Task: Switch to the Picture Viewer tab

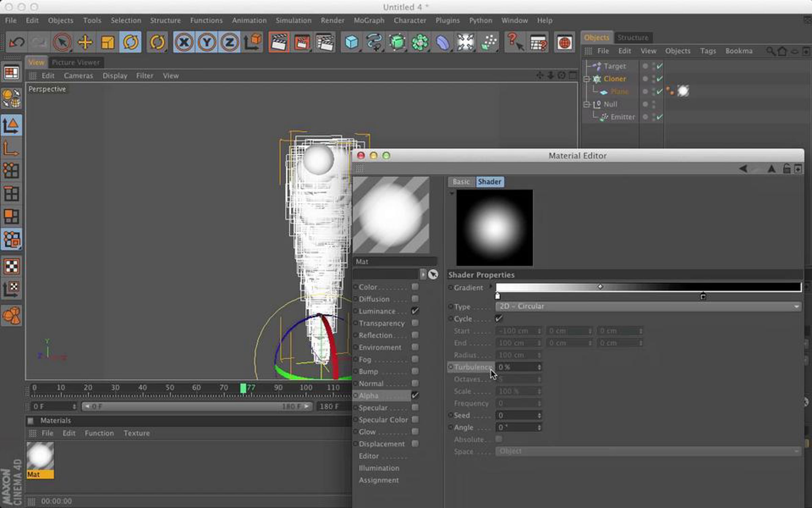Action: point(76,63)
